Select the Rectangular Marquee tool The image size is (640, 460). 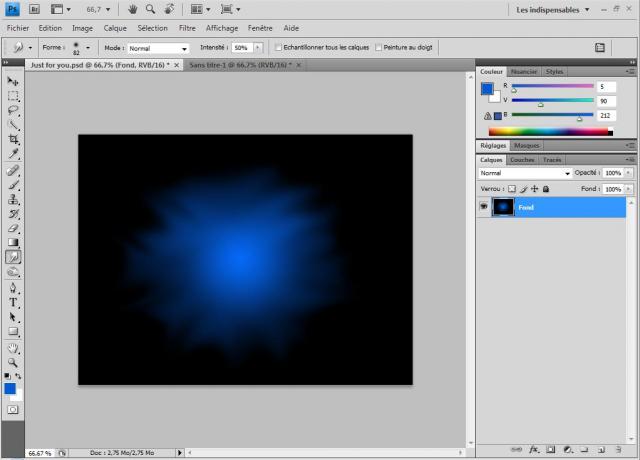click(x=13, y=96)
